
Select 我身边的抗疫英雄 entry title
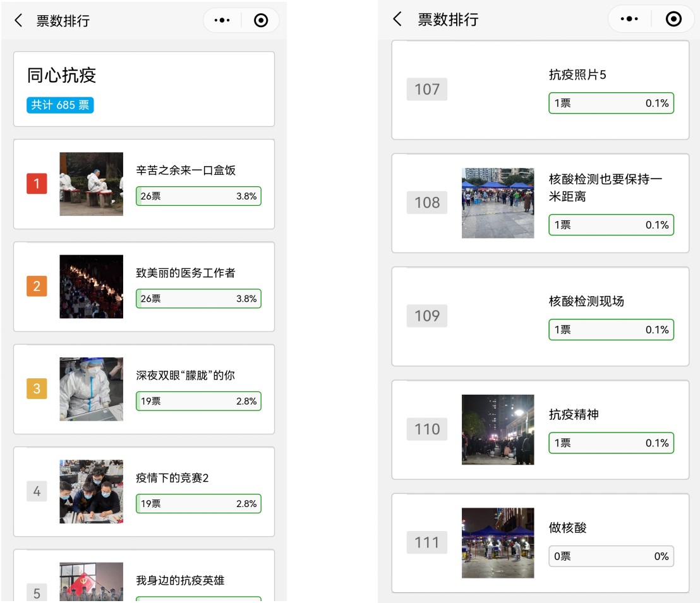pyautogui.click(x=180, y=580)
